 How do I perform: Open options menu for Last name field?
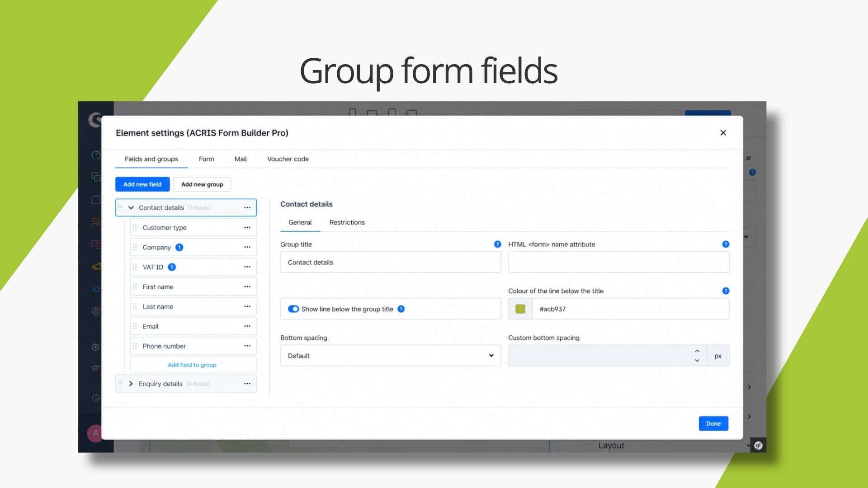[x=247, y=306]
